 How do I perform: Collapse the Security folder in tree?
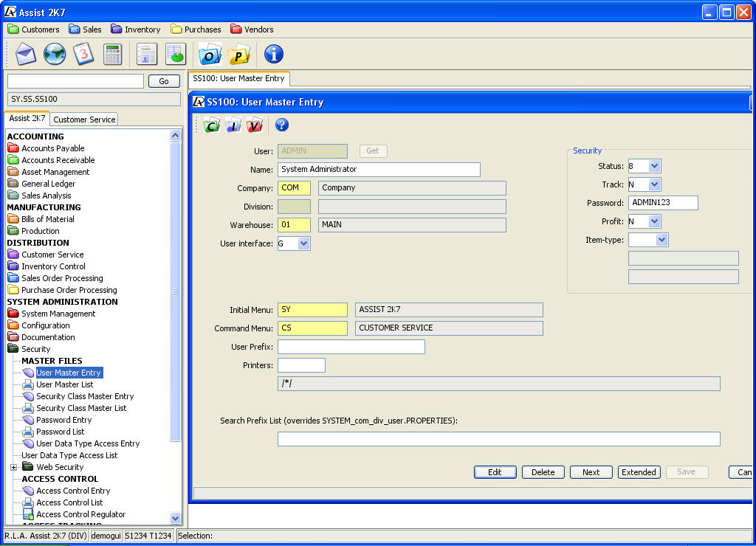[x=29, y=349]
